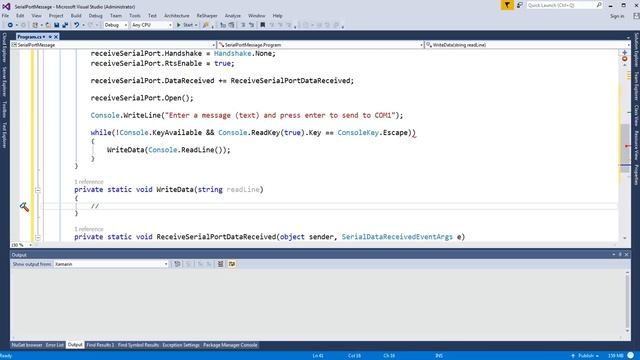The image size is (640, 360).
Task: Switch to Exception Settings tab
Action: (x=181, y=345)
